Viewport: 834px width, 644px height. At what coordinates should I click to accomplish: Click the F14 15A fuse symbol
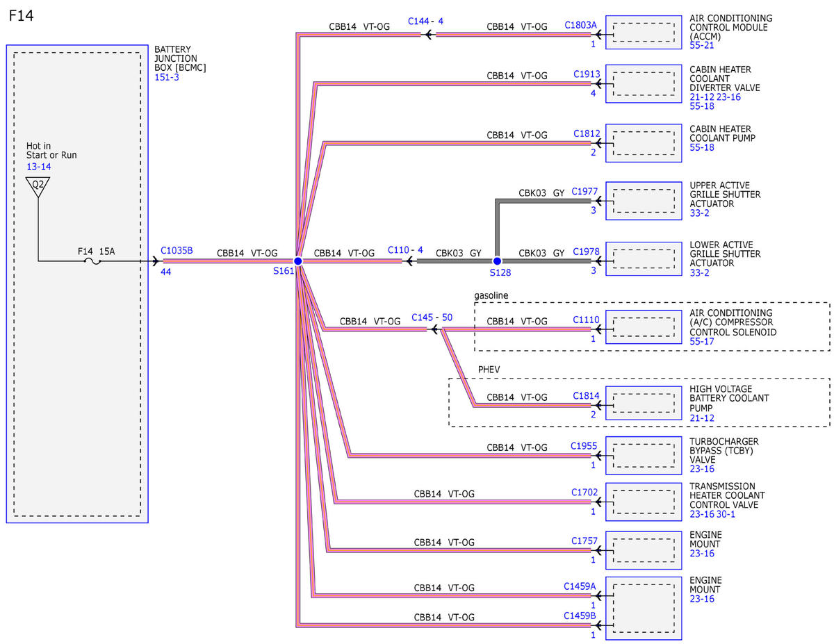point(92,261)
